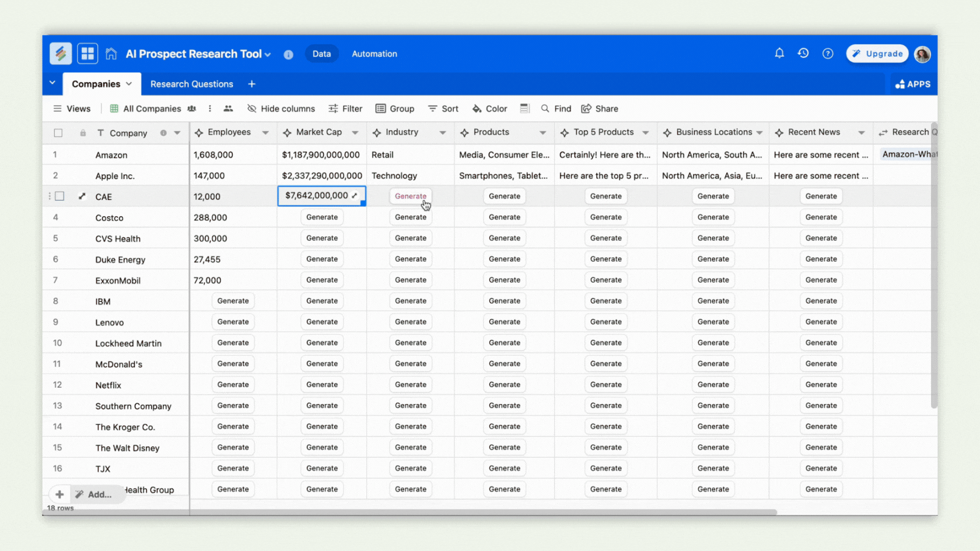980x551 pixels.
Task: Open the Companies view dropdown
Action: 129,84
